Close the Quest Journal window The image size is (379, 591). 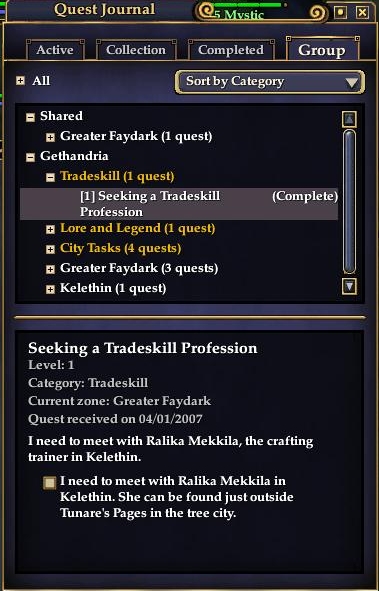[362, 12]
